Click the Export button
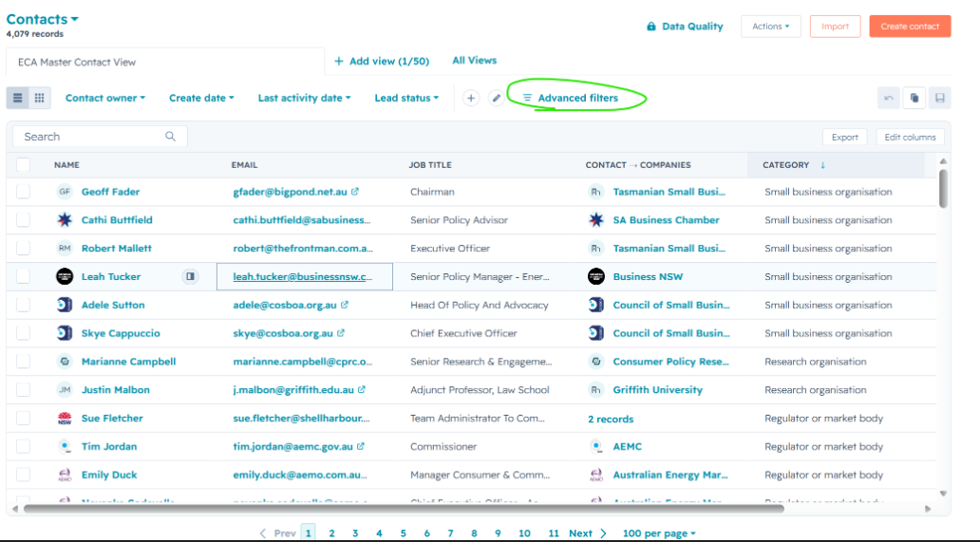 coord(845,138)
